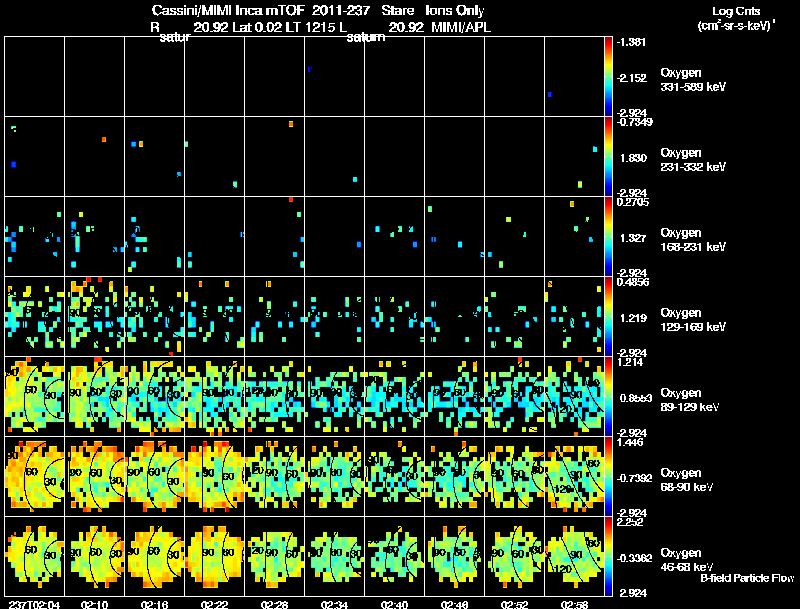Click the 129-169 keV image at 02:46
The width and height of the screenshot is (800, 609).
[455, 317]
